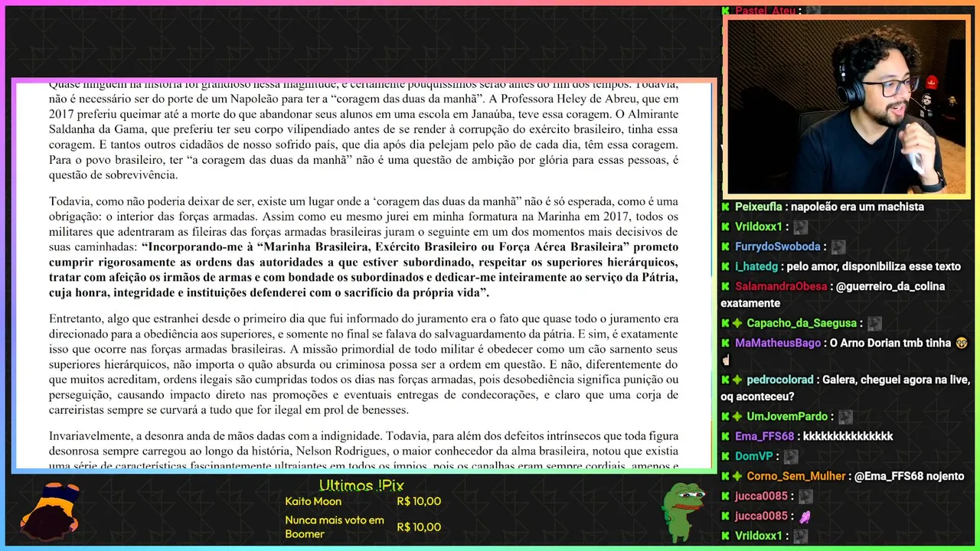Click the @Ema_FFS68 mention in chat
Image resolution: width=980 pixels, height=551 pixels.
(888, 477)
